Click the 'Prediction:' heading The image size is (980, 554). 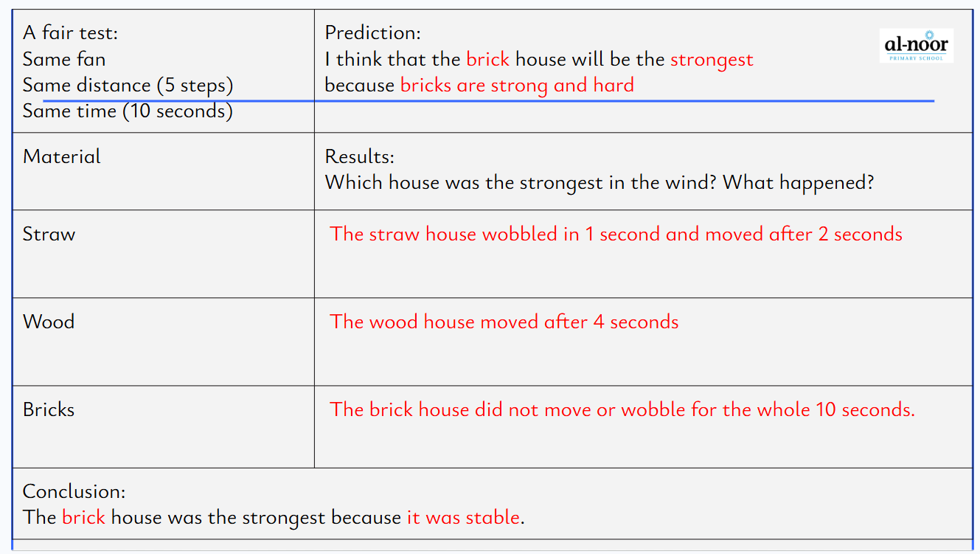(372, 32)
